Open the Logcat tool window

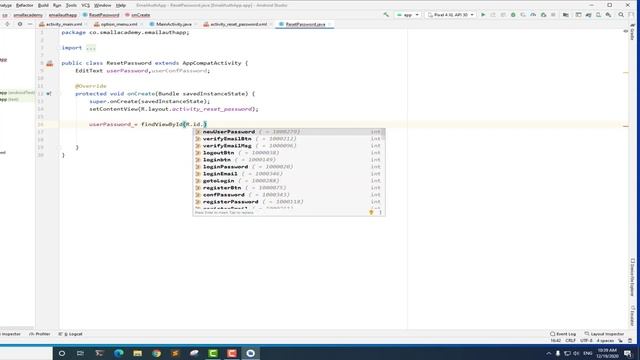[x=70, y=334]
